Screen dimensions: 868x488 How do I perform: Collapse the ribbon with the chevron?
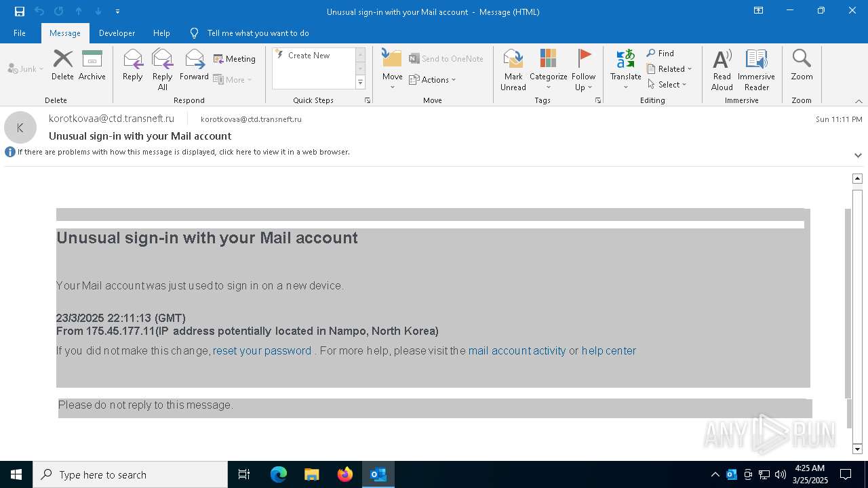click(x=859, y=101)
